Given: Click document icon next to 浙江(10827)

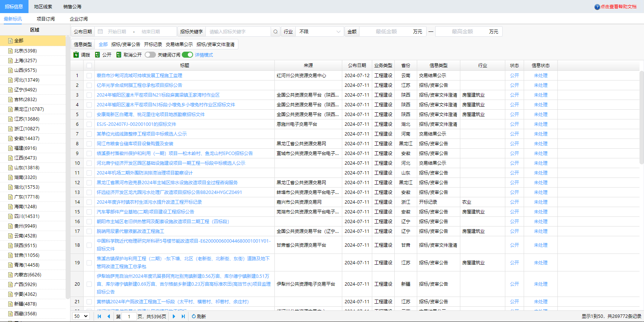Looking at the screenshot, I should click(x=10, y=128).
